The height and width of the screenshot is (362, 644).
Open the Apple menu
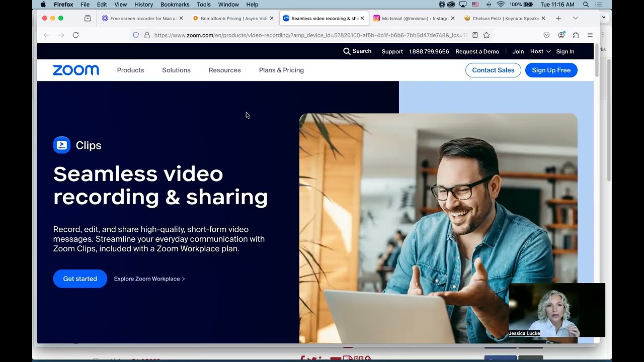(x=43, y=5)
